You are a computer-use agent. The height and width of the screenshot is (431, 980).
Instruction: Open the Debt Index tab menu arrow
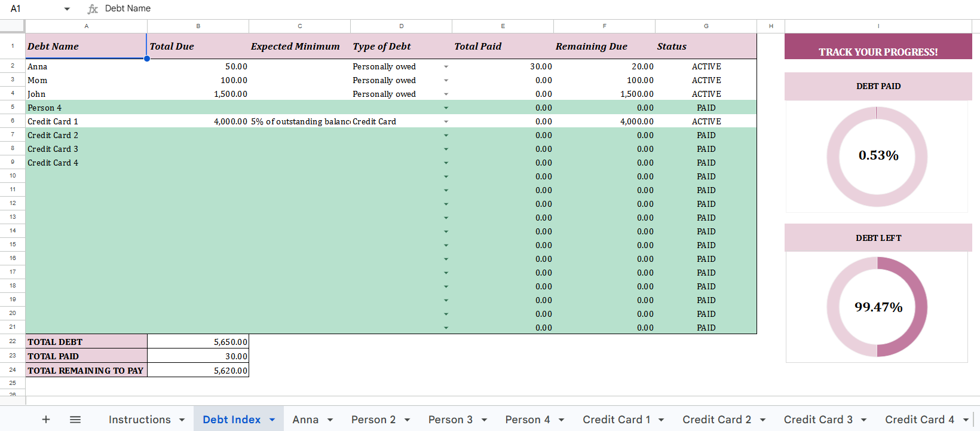(272, 420)
